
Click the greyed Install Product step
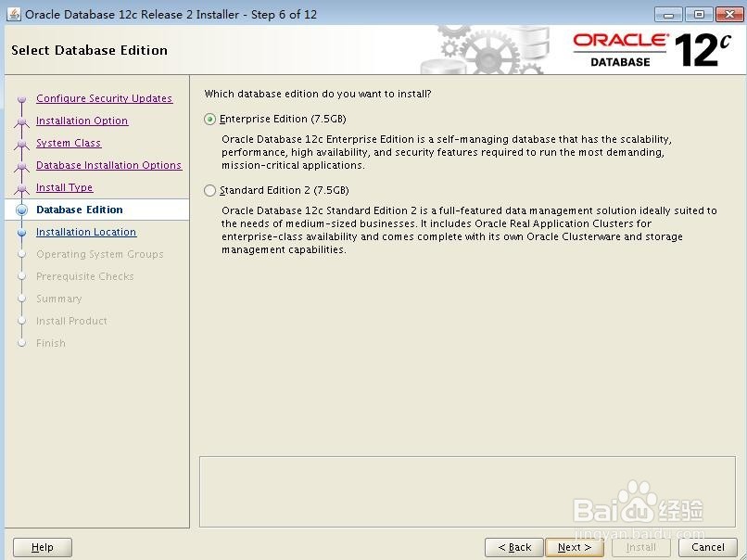(x=71, y=321)
